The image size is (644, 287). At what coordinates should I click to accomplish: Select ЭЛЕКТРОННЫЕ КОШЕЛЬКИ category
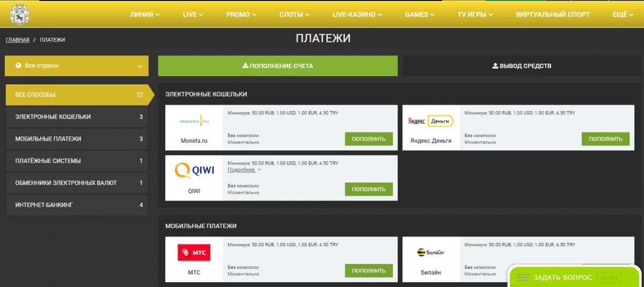tap(77, 117)
